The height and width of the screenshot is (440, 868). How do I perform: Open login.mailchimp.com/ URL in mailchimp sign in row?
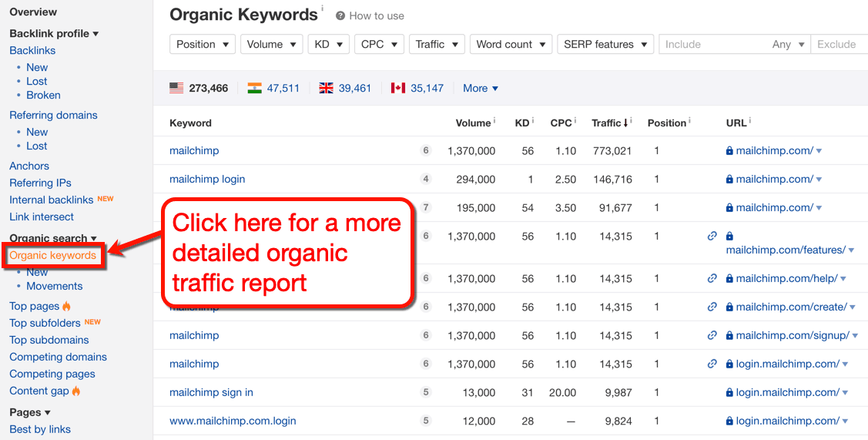(x=788, y=392)
